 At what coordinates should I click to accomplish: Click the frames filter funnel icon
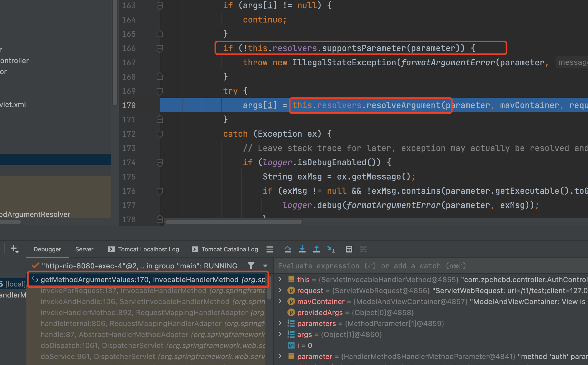[251, 266]
